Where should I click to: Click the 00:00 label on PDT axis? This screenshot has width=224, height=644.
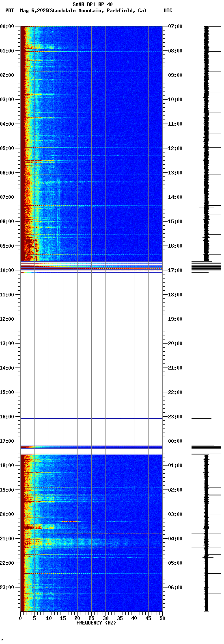(x=7, y=26)
